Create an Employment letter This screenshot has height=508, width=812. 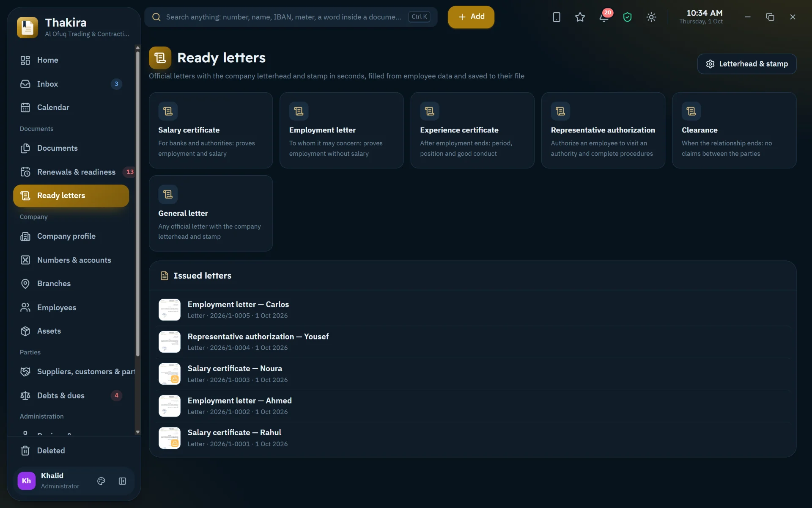click(341, 130)
